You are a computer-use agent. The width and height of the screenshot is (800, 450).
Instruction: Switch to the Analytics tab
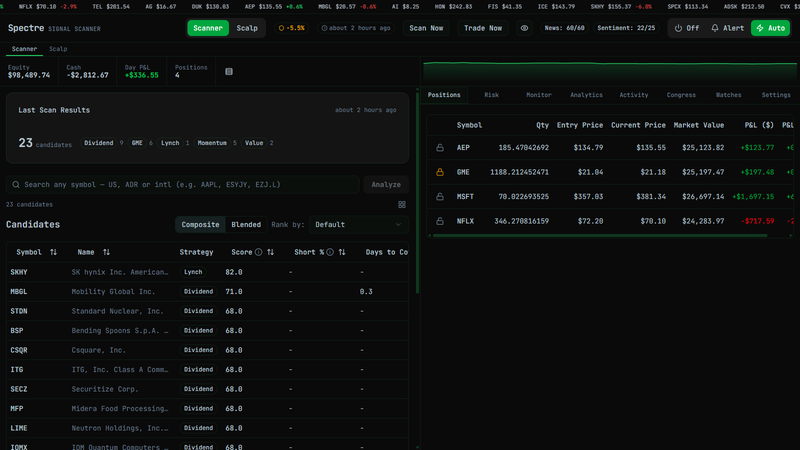coord(586,95)
